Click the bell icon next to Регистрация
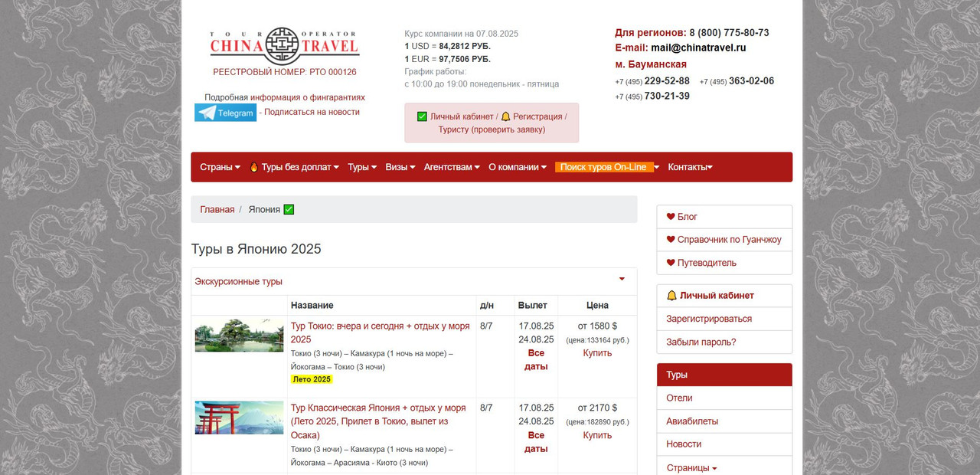Screen dimensions: 980x475 (x=505, y=116)
